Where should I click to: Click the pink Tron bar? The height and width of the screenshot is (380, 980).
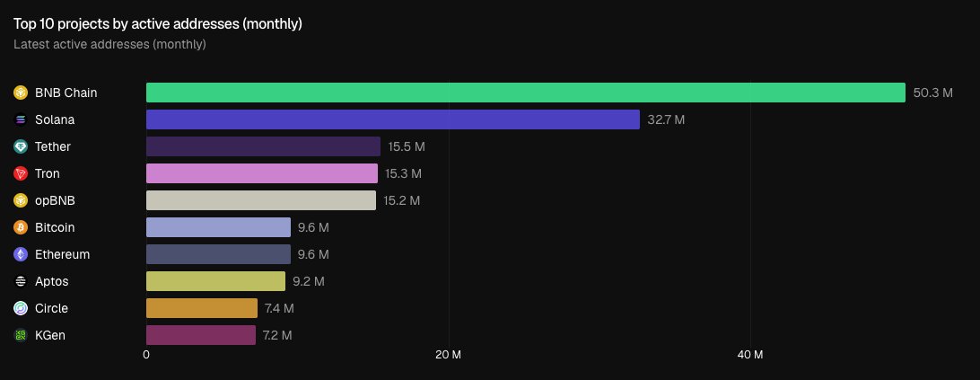click(x=262, y=173)
